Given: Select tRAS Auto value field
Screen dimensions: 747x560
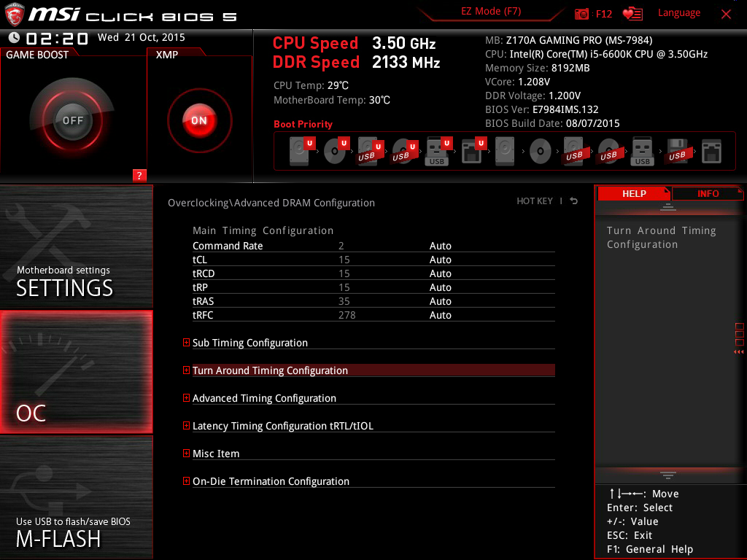Looking at the screenshot, I should (x=440, y=301).
